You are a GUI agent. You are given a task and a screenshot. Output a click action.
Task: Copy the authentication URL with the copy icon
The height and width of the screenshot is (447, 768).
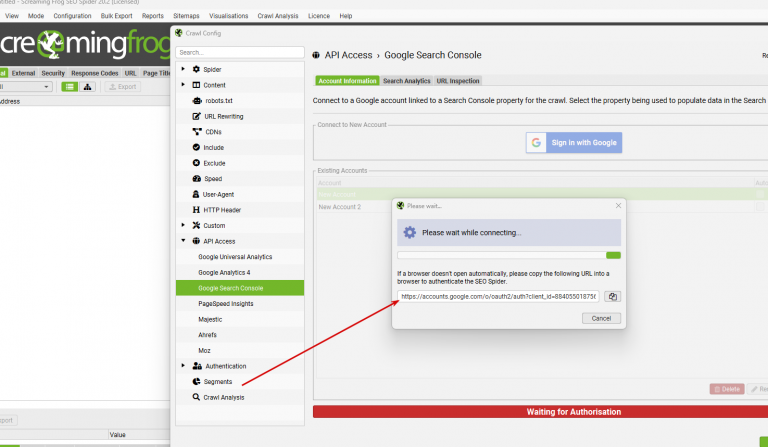612,296
